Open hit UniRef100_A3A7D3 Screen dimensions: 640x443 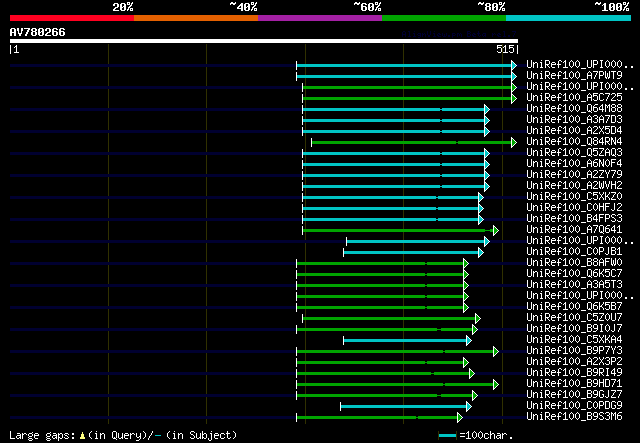coord(574,120)
